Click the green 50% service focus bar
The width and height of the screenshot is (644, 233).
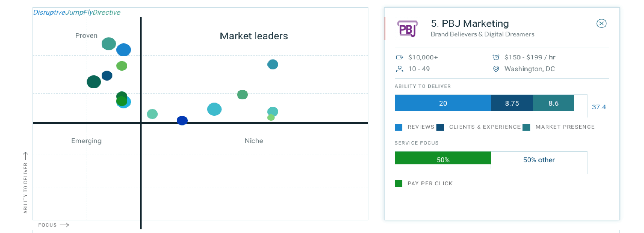(x=443, y=160)
